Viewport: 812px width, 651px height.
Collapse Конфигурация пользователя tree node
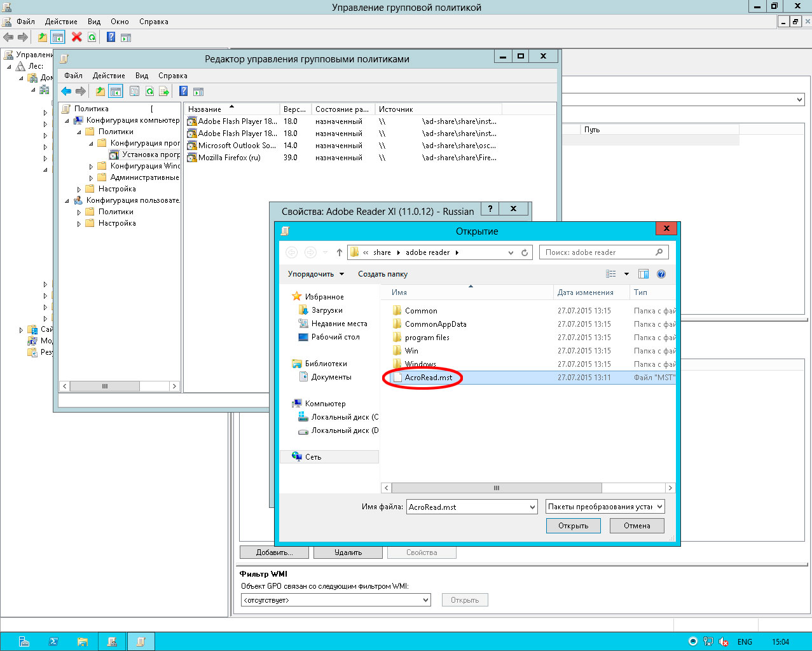point(67,200)
